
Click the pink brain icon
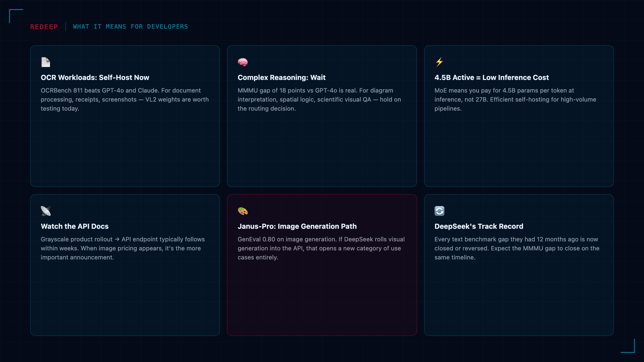tap(243, 62)
